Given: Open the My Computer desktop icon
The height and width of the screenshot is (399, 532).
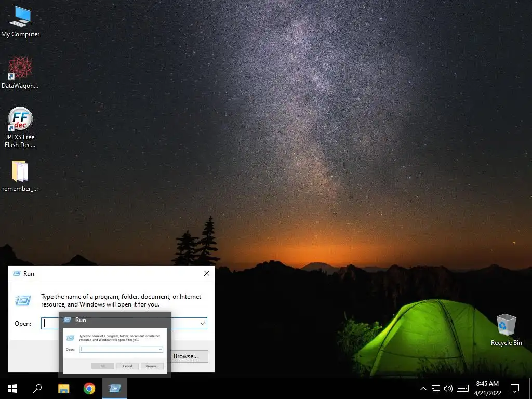Looking at the screenshot, I should tap(20, 22).
